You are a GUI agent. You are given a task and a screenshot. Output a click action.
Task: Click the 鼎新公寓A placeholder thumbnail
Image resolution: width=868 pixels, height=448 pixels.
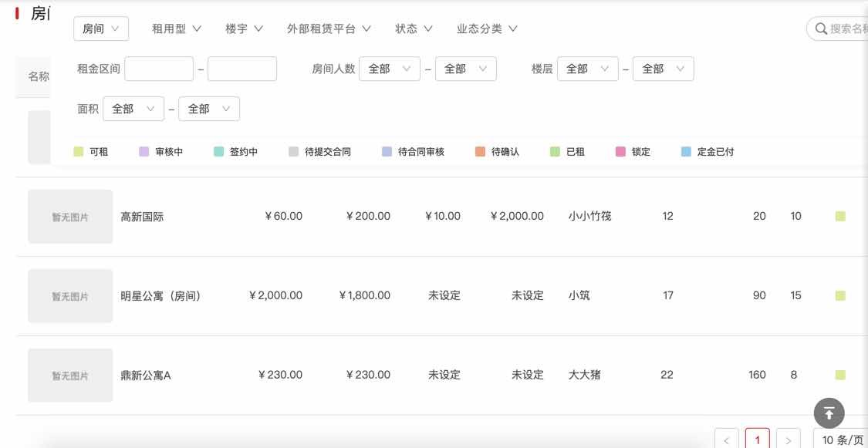[x=70, y=376]
